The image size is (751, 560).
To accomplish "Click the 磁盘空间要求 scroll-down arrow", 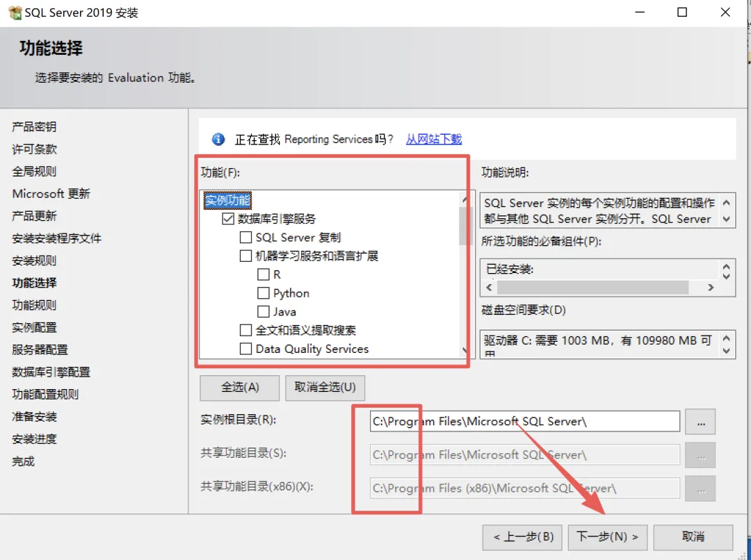I will click(727, 351).
